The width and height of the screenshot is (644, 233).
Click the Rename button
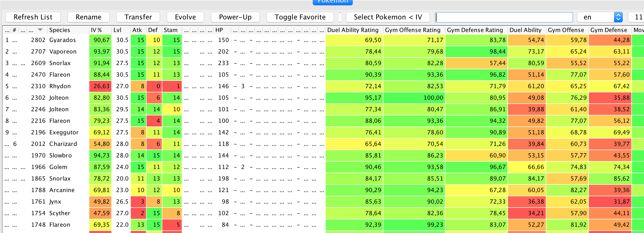pos(89,17)
